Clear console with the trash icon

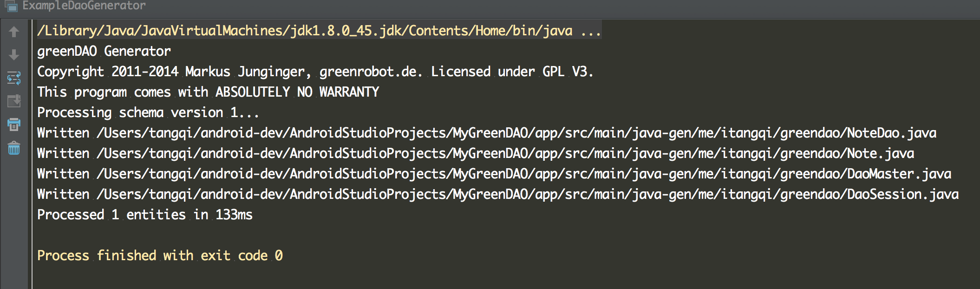pos(14,148)
